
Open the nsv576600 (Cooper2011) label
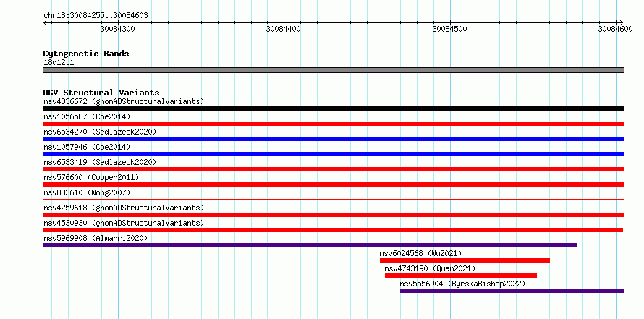click(91, 177)
